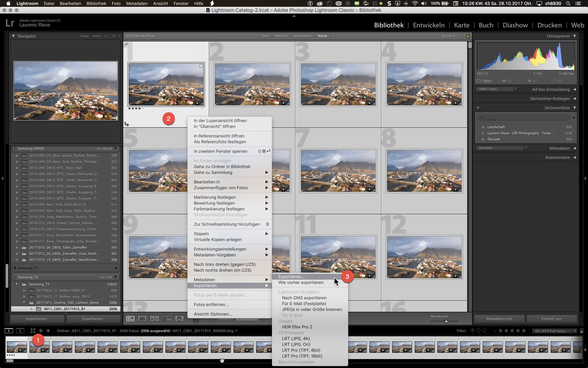Open the Metadaten menu in menu bar
The width and height of the screenshot is (588, 368).
tap(137, 3)
